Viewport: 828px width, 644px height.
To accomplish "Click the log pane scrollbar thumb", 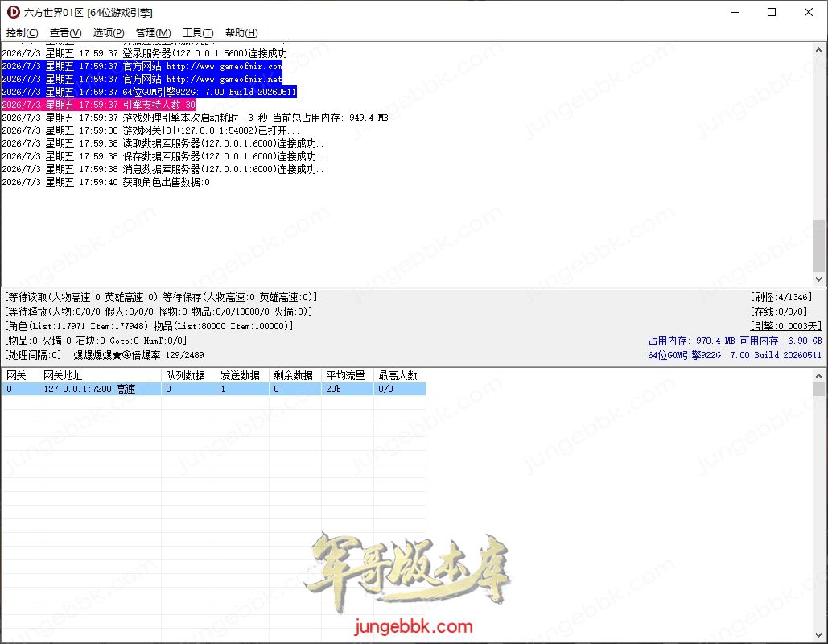I will (818, 246).
